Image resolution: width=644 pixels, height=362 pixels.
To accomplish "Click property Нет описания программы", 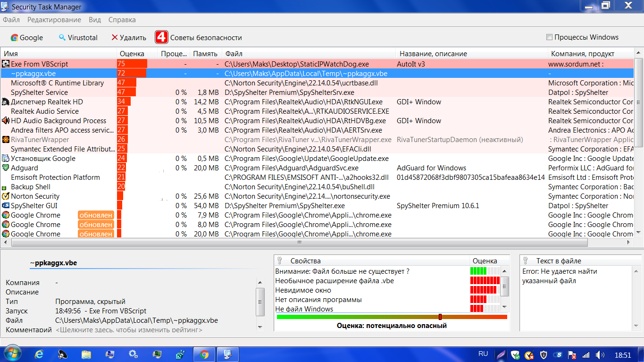I will pyautogui.click(x=318, y=300).
